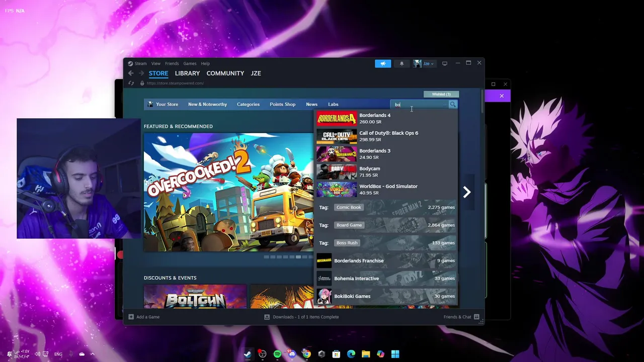This screenshot has width=644, height=362.
Task: Click the Comic Book tag
Action: [349, 207]
